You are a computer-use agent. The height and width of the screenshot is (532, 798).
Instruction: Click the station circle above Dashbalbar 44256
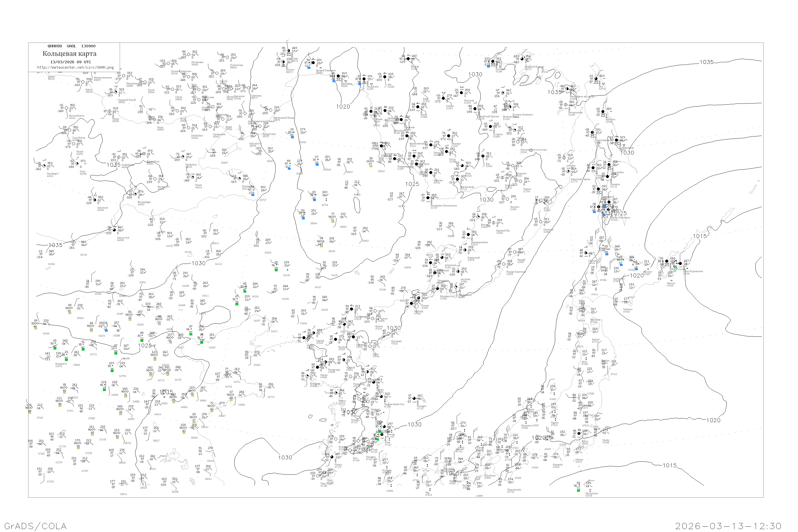coord(188,128)
